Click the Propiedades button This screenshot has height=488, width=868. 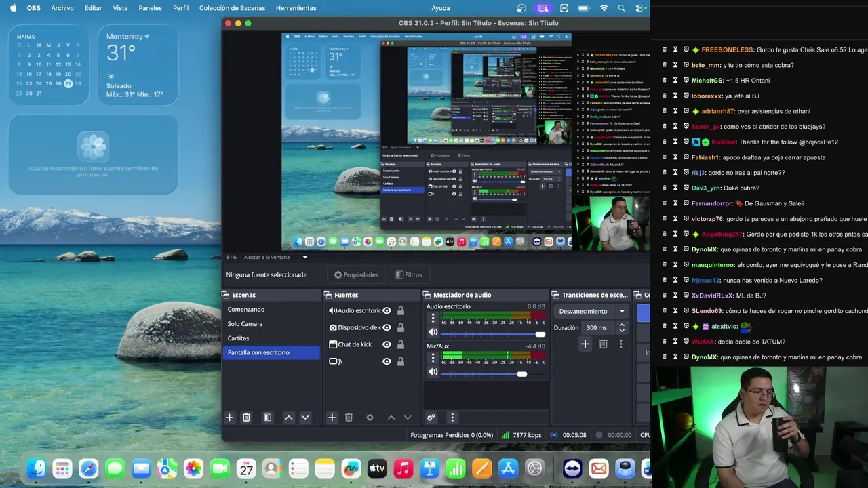click(356, 274)
